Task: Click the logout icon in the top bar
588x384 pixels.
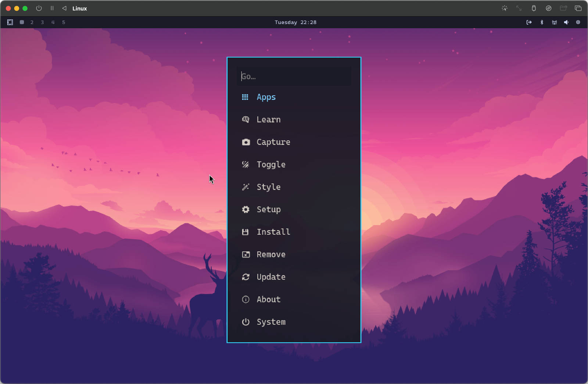Action: click(x=528, y=22)
